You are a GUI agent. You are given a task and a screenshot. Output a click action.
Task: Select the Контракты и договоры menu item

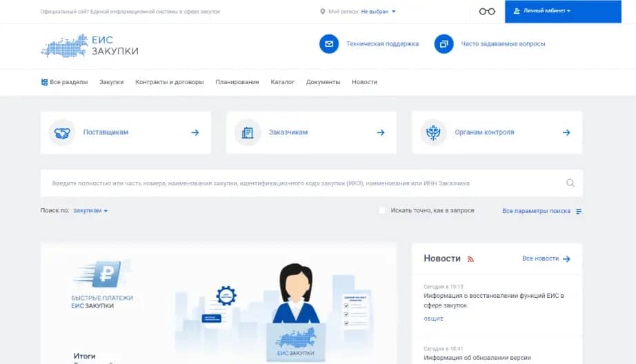[x=169, y=82]
